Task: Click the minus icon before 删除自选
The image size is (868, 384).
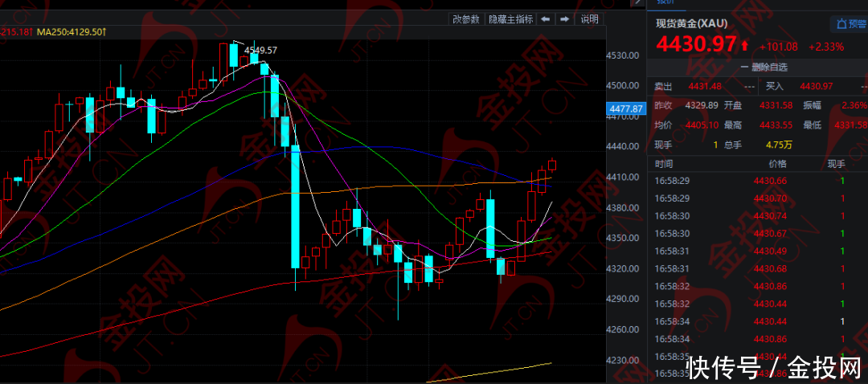Action: [x=743, y=67]
